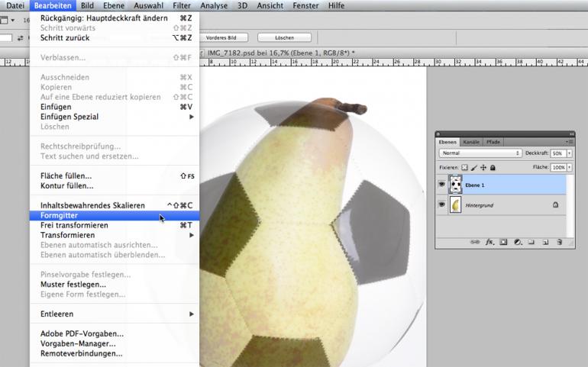Viewport: 588px width, 367px height.
Task: Create a new layer via the page icon
Action: pyautogui.click(x=546, y=242)
